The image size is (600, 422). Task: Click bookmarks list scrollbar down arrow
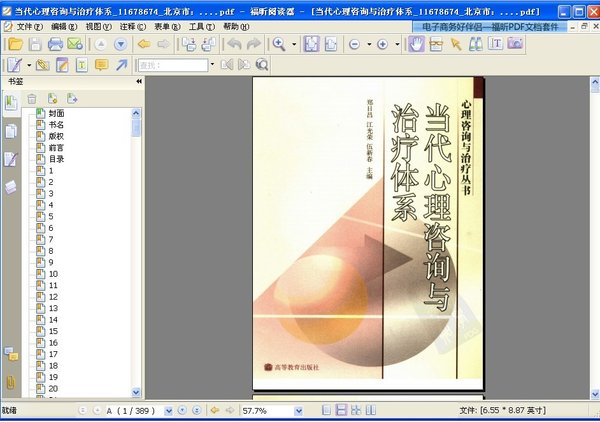[x=136, y=392]
